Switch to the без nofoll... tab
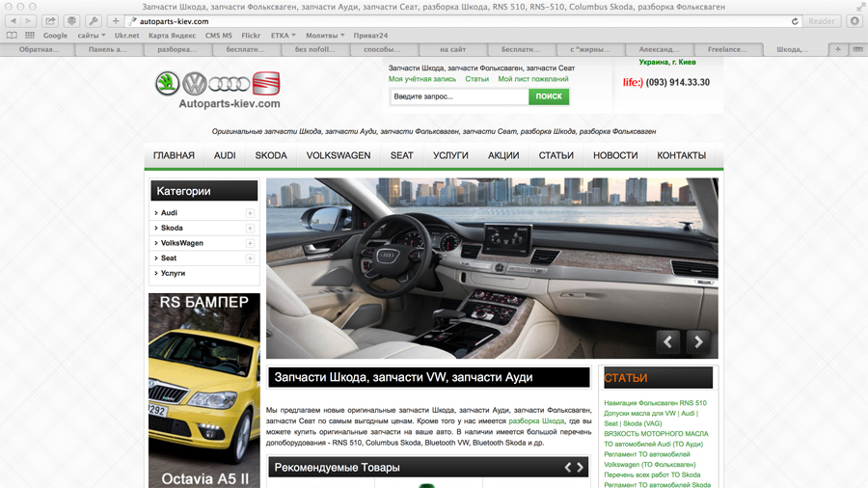This screenshot has width=868, height=488. pos(314,49)
